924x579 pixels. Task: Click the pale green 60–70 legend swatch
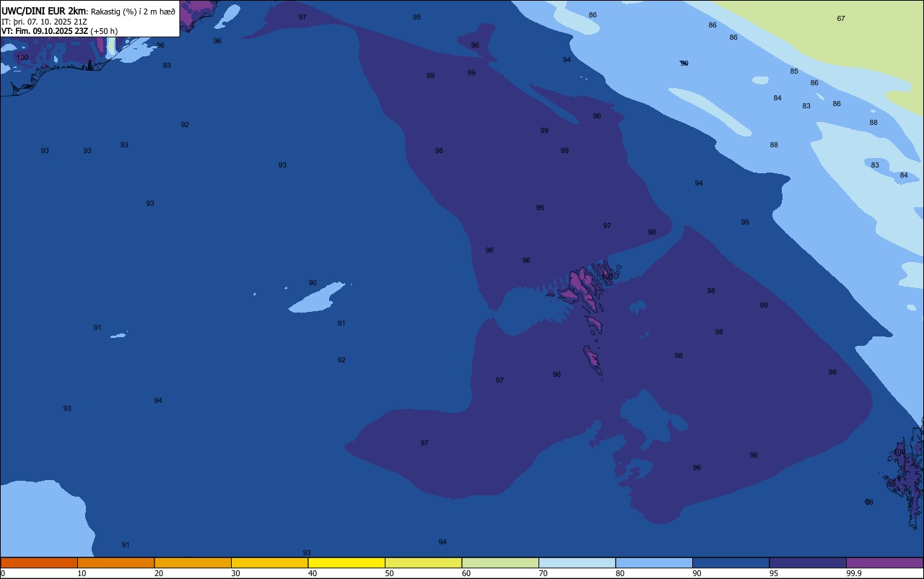[500, 562]
